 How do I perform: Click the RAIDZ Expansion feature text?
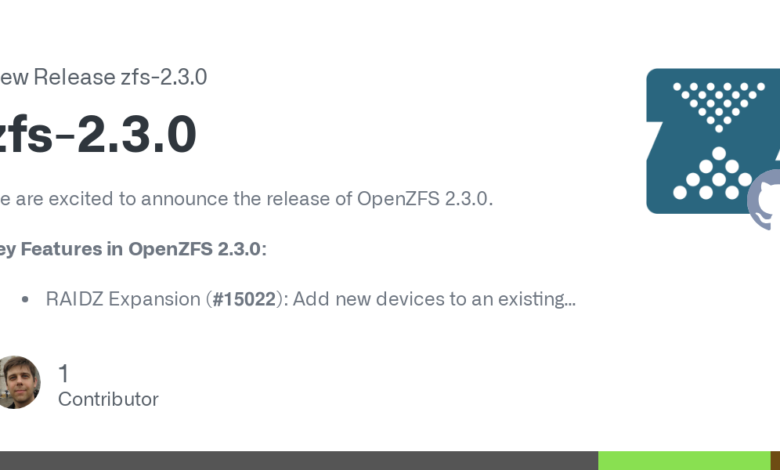click(123, 299)
